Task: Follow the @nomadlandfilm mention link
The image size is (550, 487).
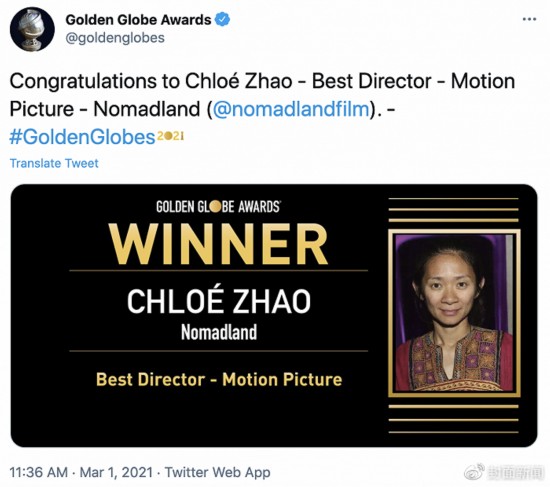Action: (x=291, y=109)
